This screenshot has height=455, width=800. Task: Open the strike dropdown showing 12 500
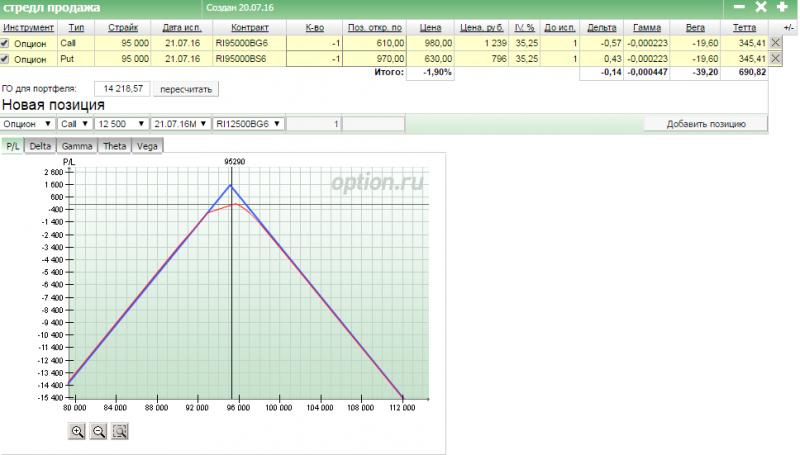[121, 124]
